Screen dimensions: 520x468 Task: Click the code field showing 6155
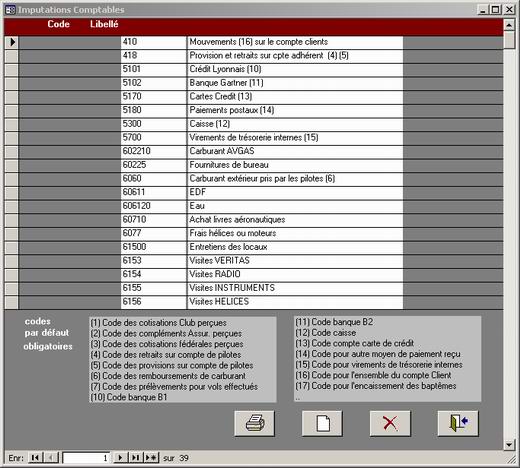point(154,288)
